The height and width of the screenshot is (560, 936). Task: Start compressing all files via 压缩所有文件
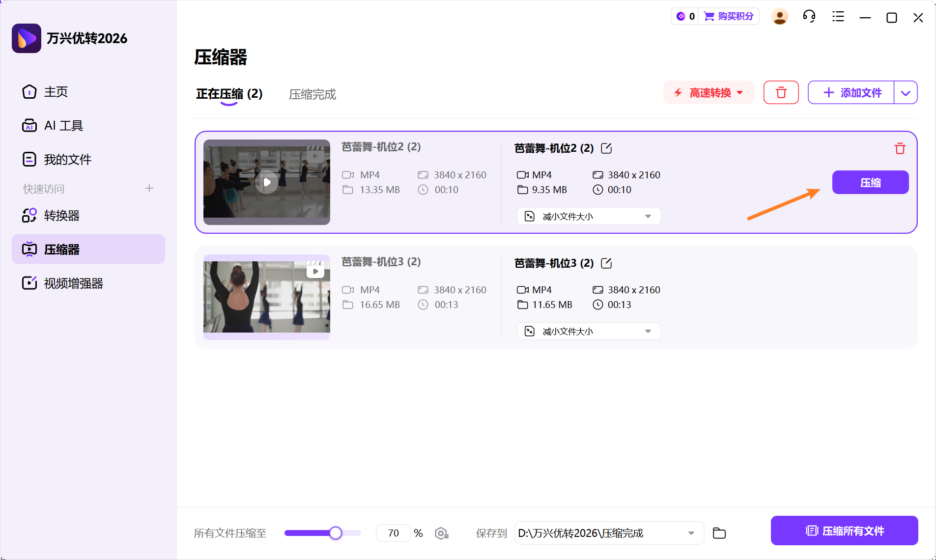tap(844, 531)
